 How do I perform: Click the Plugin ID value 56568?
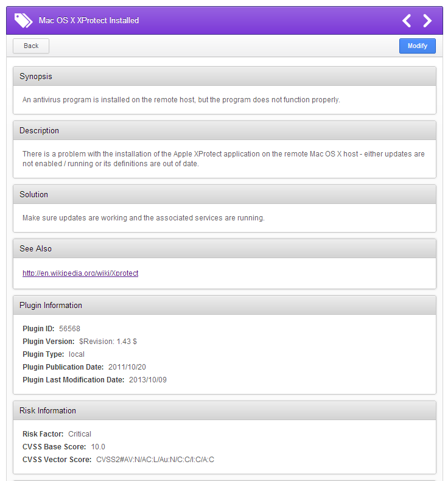69,329
